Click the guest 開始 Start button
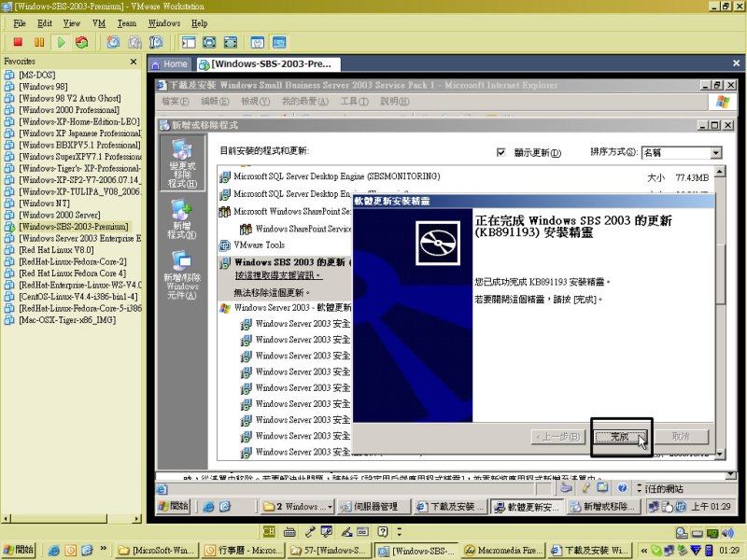 174,506
